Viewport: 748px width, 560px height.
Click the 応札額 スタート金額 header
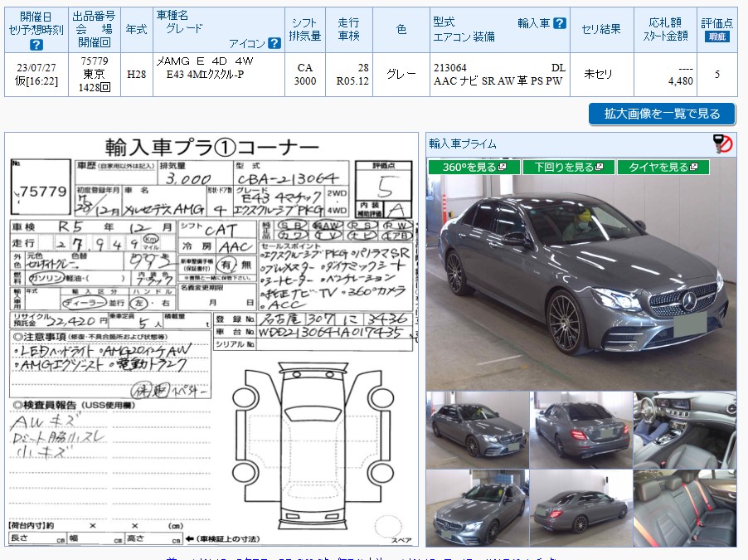665,29
